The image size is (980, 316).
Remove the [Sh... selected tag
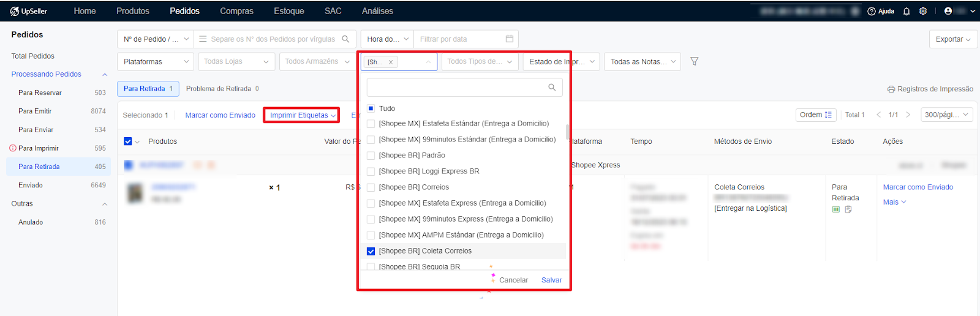pyautogui.click(x=391, y=62)
